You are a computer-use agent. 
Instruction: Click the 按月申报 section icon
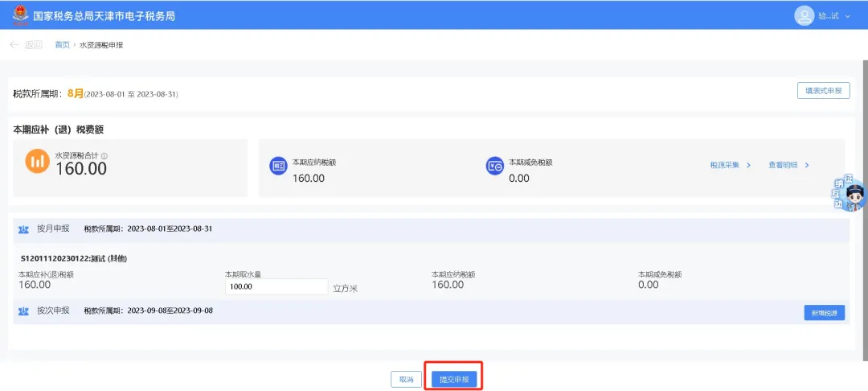(x=23, y=229)
